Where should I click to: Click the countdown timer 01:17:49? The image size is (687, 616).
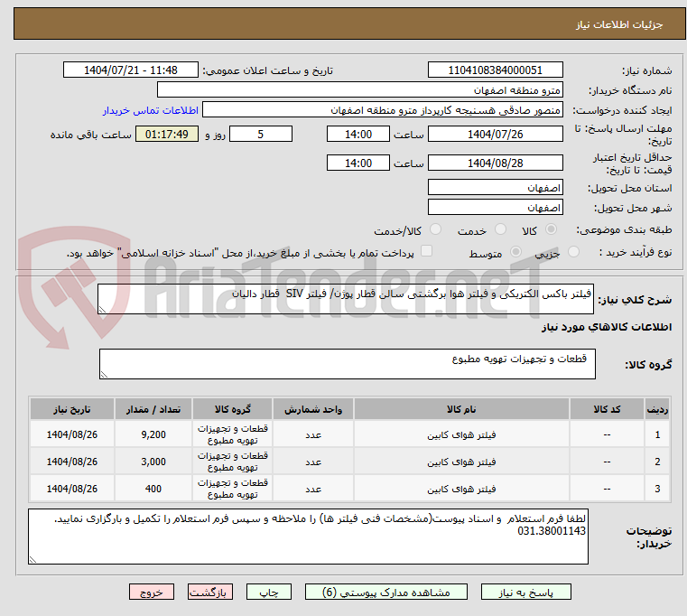point(166,135)
